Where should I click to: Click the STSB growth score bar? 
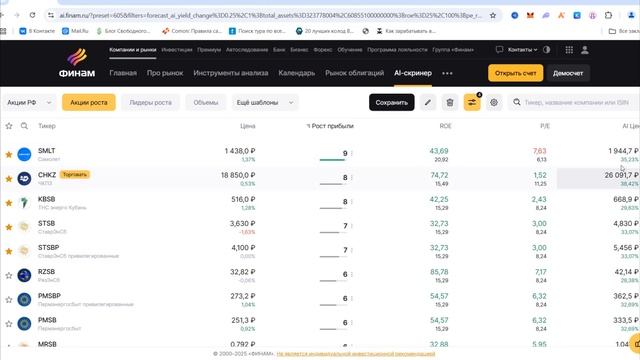point(333,232)
